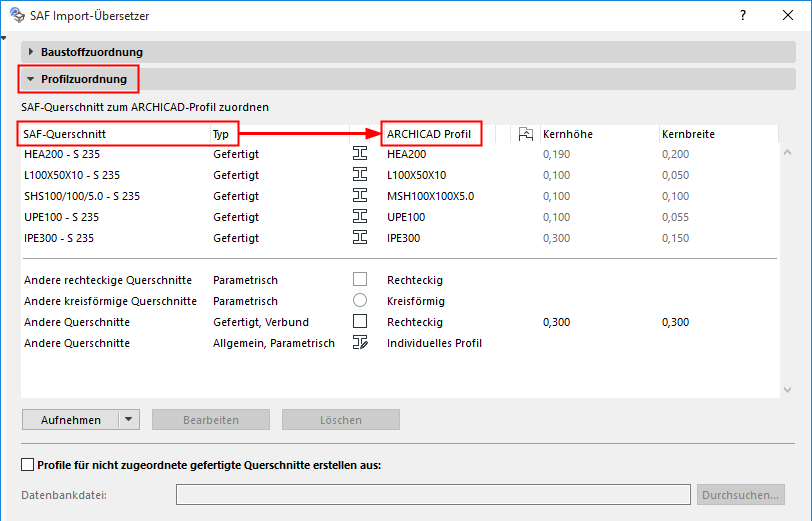Click the column header icon beside Kernhöhe
Screen dimensions: 812x521
tap(526, 134)
